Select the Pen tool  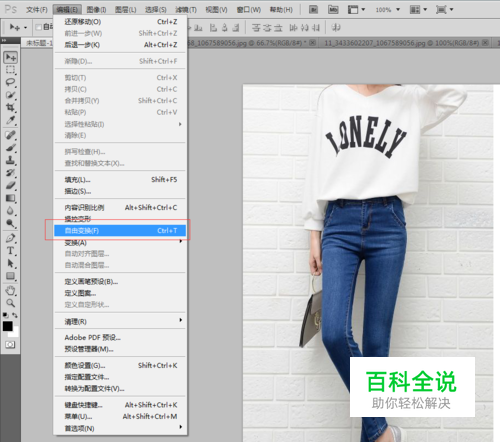10,238
